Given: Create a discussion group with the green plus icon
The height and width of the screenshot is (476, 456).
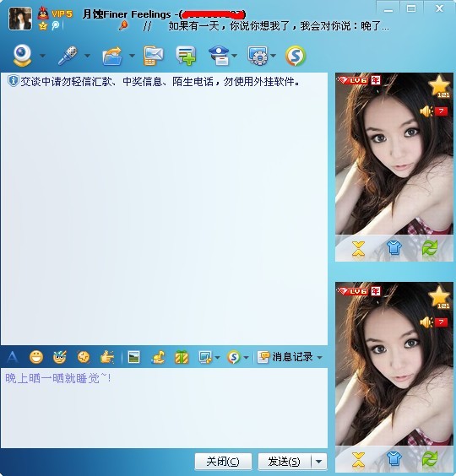Looking at the screenshot, I should coord(186,56).
